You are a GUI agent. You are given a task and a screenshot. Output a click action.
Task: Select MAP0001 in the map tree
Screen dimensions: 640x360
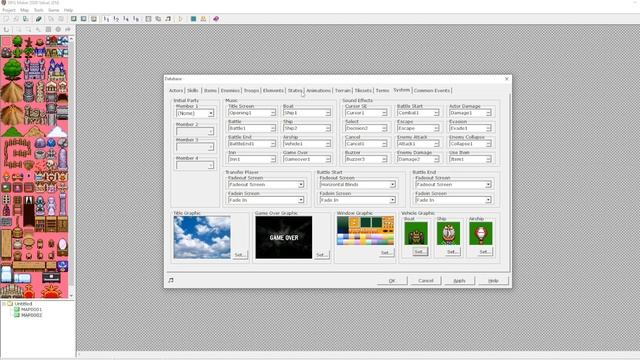point(31,309)
